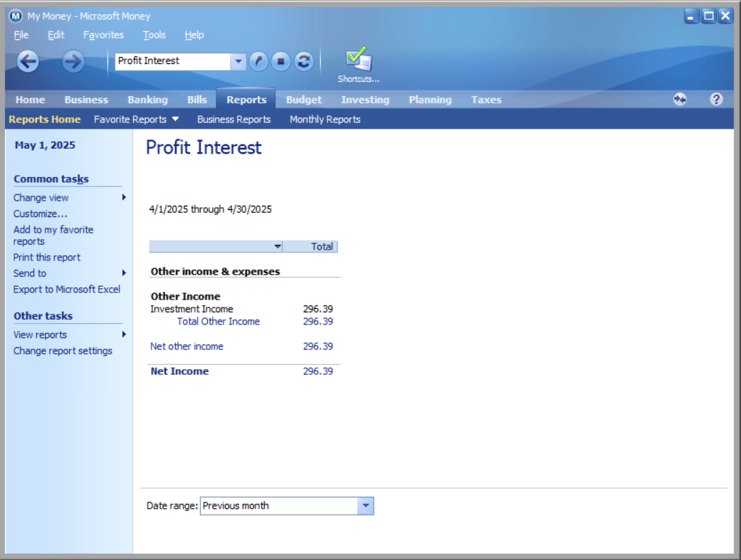Open Monthly Reports

[325, 120]
